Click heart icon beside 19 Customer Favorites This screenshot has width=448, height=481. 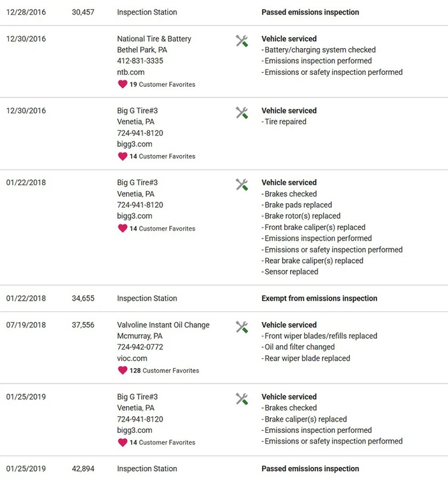click(x=122, y=84)
